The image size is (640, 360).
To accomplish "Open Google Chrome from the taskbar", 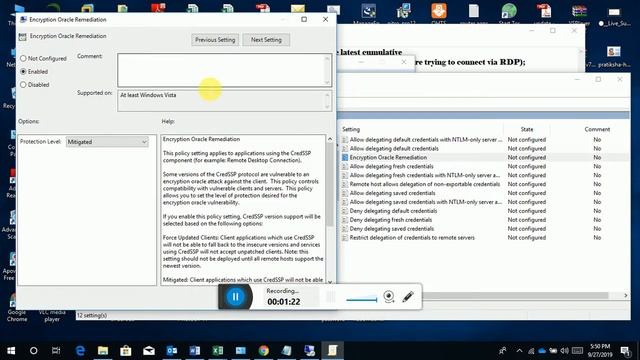I will click(x=264, y=351).
